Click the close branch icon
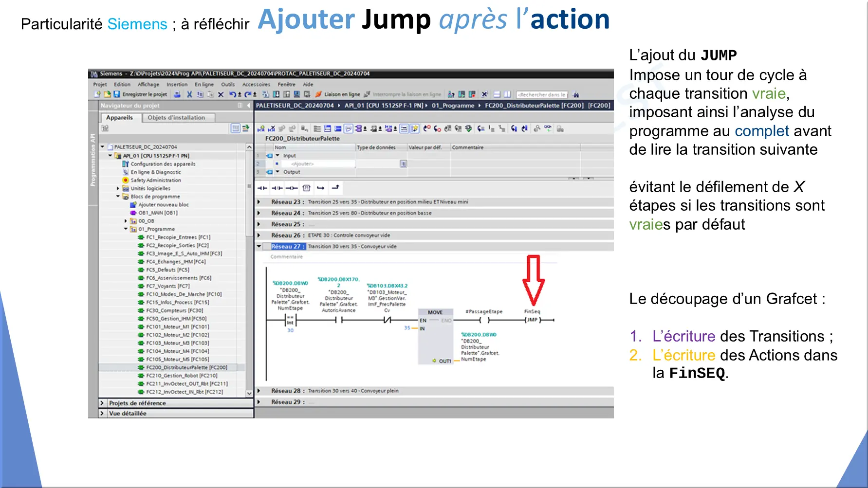 (335, 188)
